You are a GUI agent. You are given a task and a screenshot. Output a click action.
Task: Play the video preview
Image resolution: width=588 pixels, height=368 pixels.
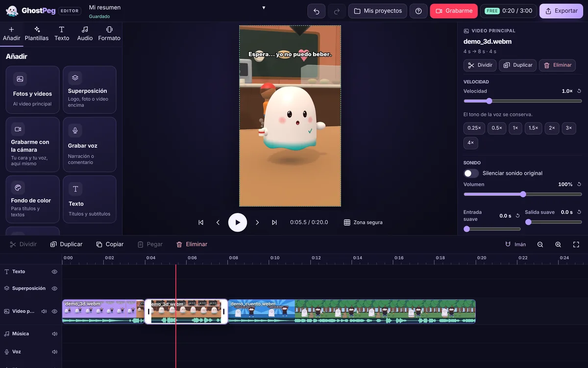click(x=238, y=222)
